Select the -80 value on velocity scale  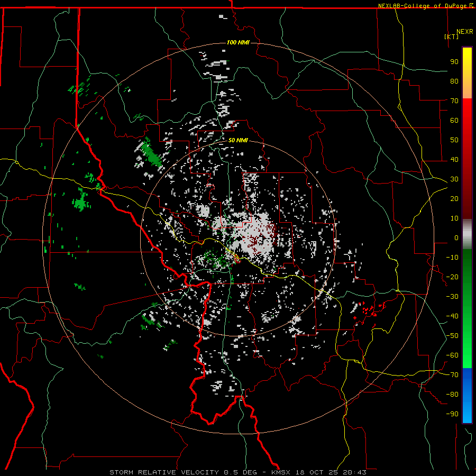click(x=452, y=395)
